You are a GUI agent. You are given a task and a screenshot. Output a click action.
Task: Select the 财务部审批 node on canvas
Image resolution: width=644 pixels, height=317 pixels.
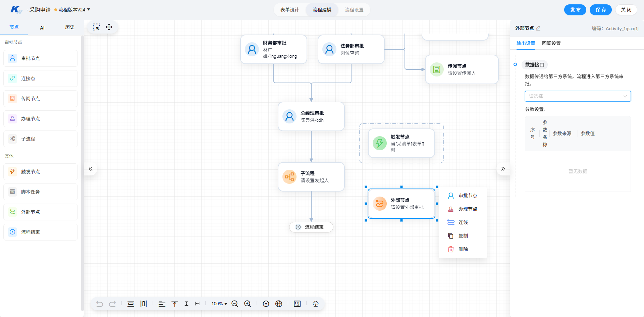pyautogui.click(x=274, y=49)
